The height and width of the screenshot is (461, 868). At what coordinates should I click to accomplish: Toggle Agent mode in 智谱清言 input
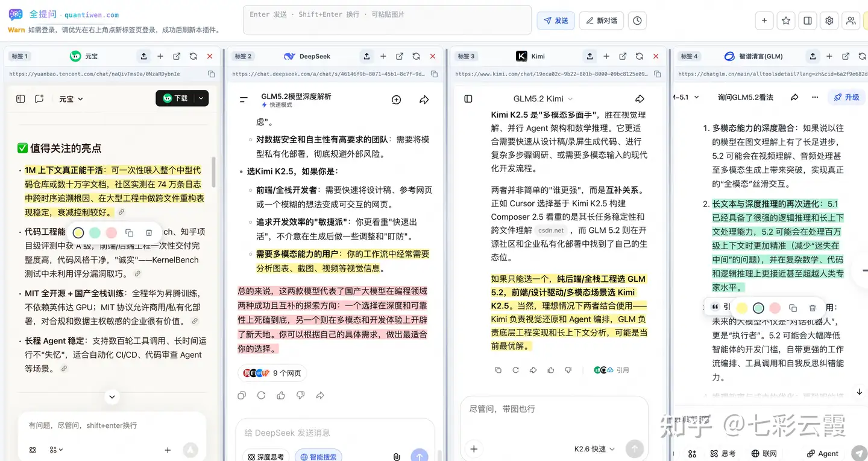(822, 454)
